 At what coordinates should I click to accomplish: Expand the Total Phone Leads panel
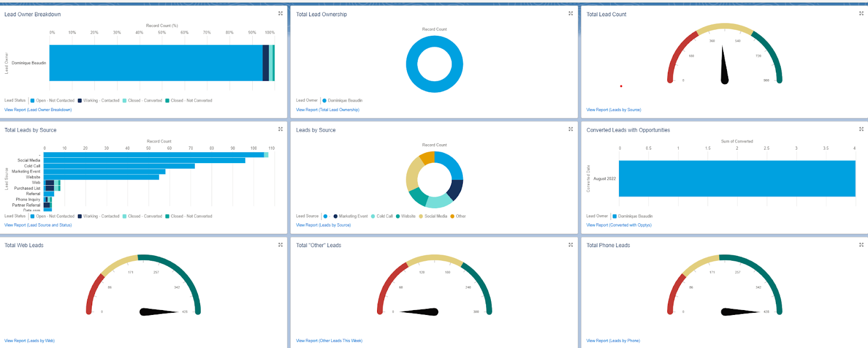pos(861,244)
